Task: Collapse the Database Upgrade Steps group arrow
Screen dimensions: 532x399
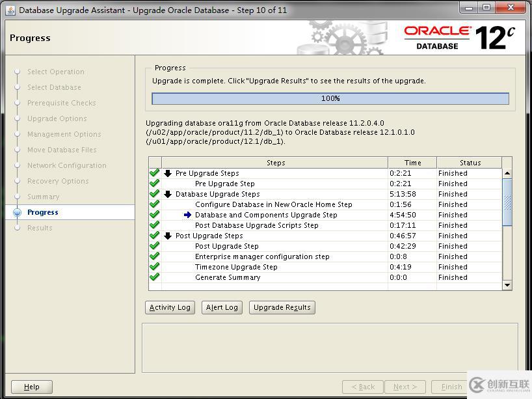Action: tap(168, 194)
